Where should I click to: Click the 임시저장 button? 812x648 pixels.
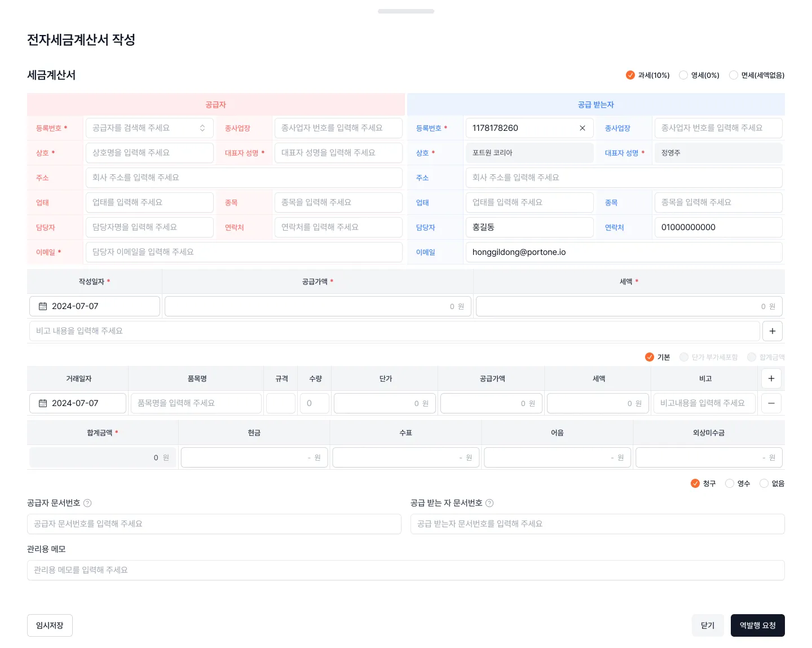click(50, 625)
